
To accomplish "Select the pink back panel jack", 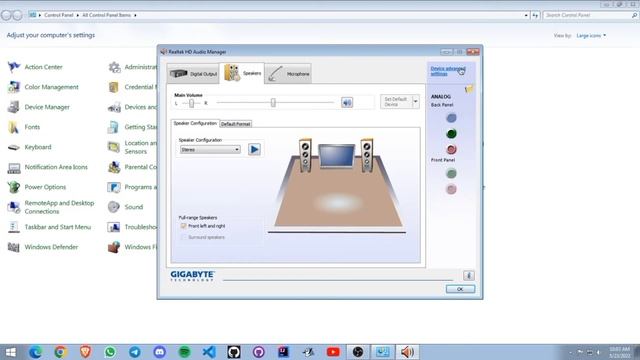I will click(451, 149).
